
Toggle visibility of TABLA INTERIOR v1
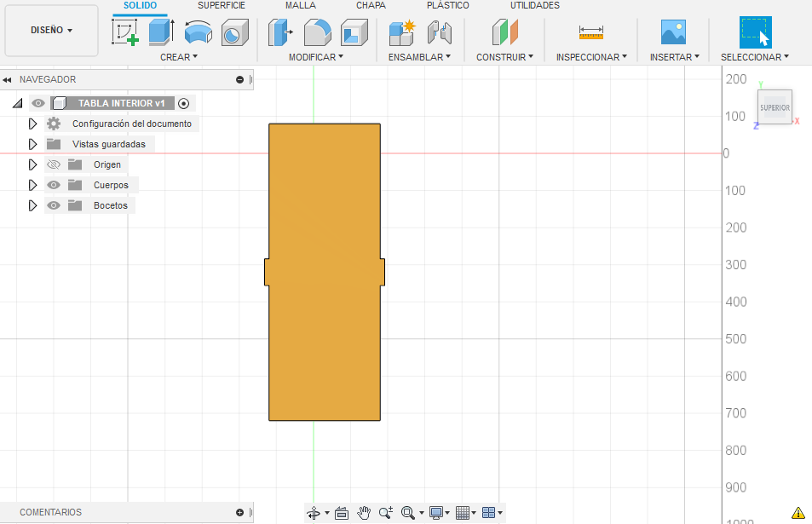[37, 104]
